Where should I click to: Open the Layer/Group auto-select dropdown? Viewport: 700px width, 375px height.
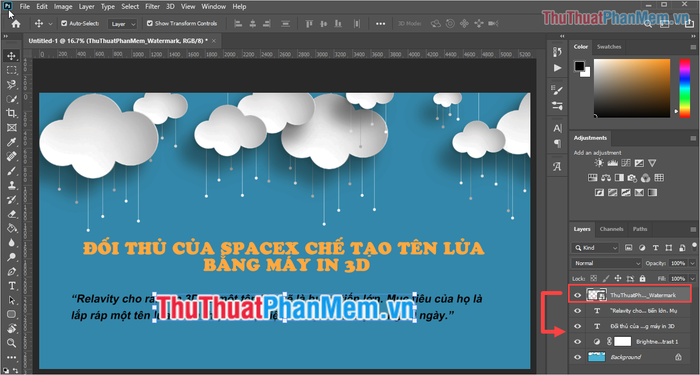coord(122,24)
